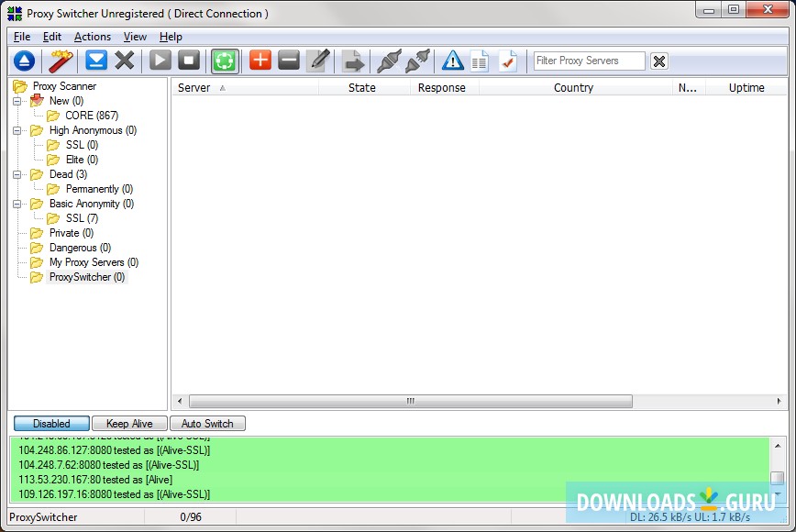The height and width of the screenshot is (532, 796).
Task: Click the horizontal scrollbar thumb
Action: coord(411,402)
